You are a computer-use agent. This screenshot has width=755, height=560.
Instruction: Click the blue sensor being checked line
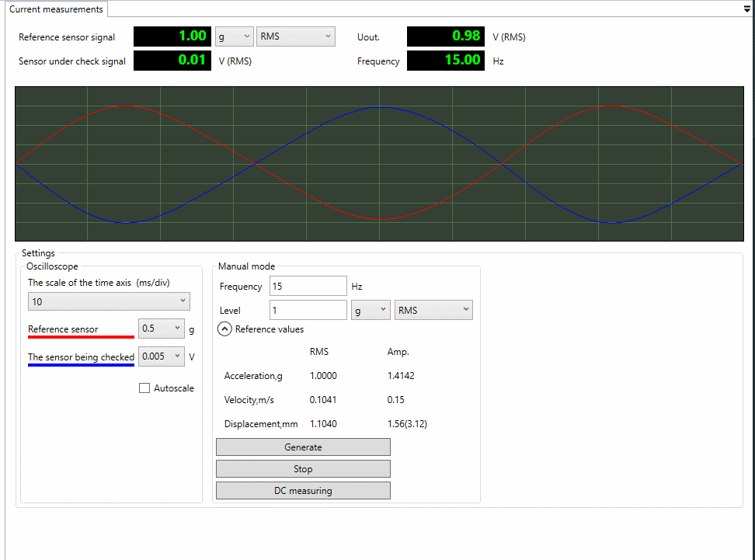click(81, 364)
